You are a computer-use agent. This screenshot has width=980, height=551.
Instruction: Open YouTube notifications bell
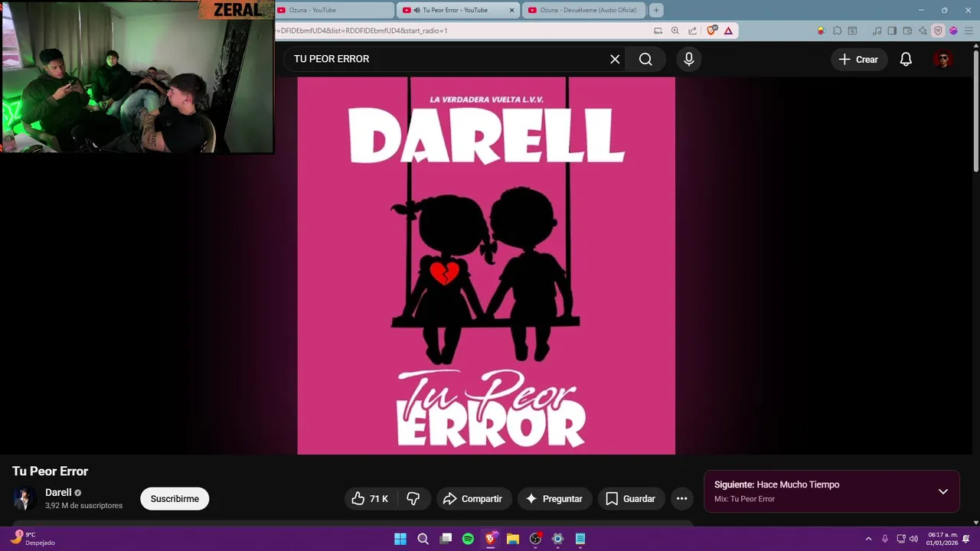(906, 59)
